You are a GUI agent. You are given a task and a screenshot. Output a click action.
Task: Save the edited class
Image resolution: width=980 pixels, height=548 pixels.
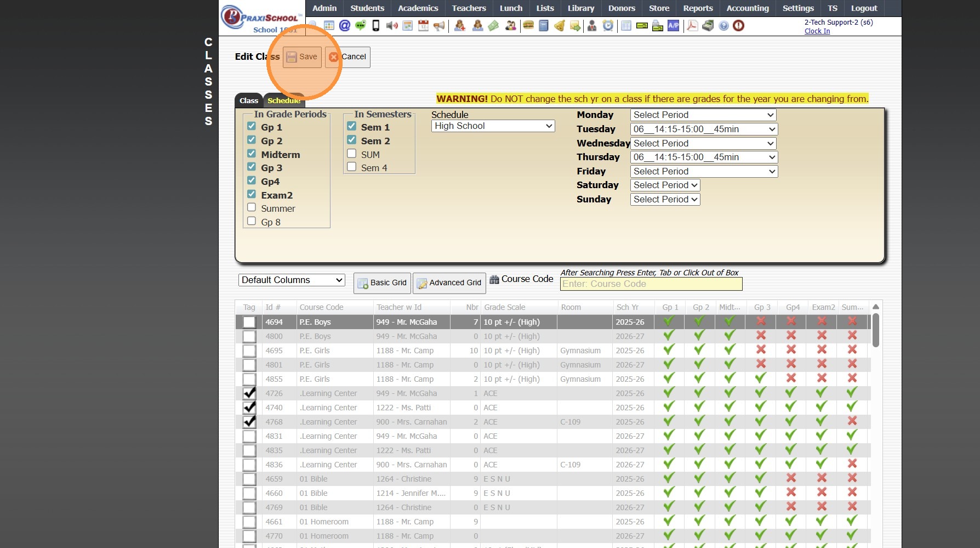[x=302, y=57]
